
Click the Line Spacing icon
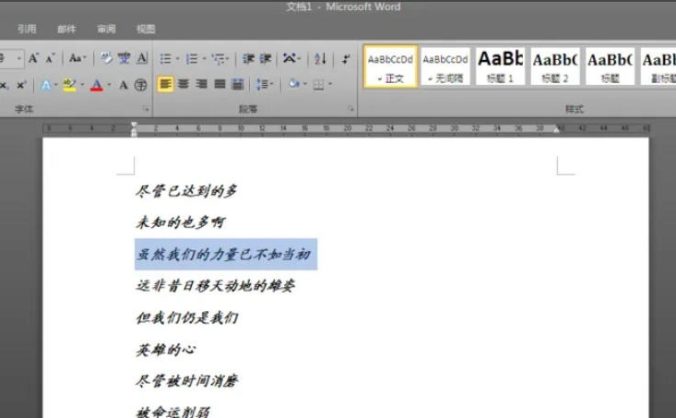[262, 84]
